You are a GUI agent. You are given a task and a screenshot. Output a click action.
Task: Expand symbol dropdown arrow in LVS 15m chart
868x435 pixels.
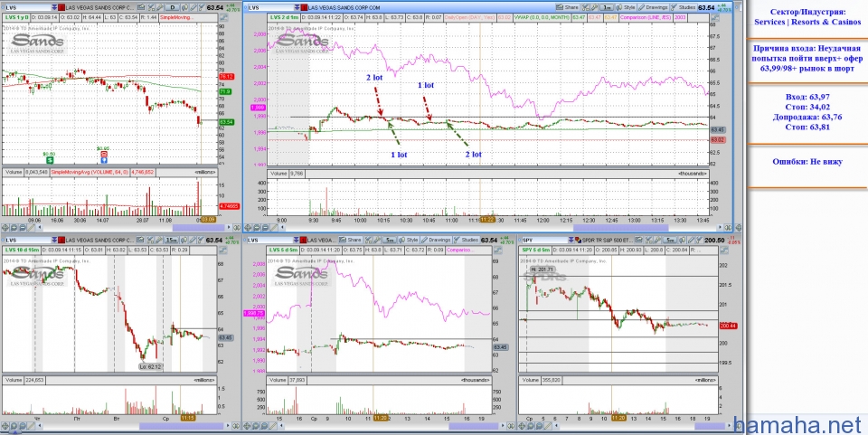[x=54, y=241]
